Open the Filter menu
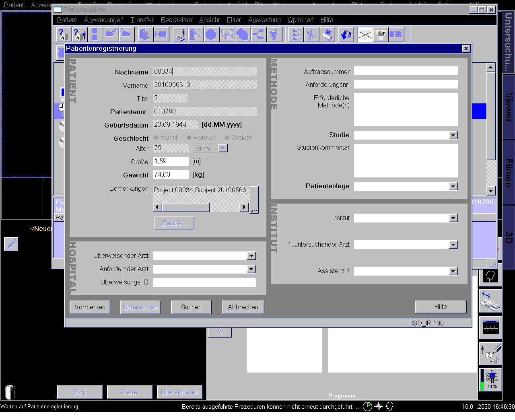The height and width of the screenshot is (420, 515). pyautogui.click(x=233, y=20)
